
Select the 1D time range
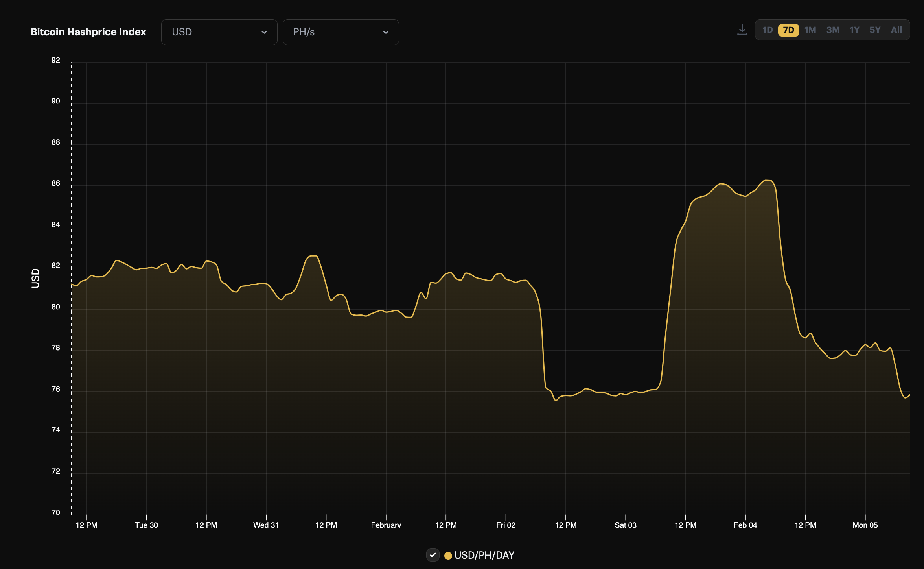(768, 30)
